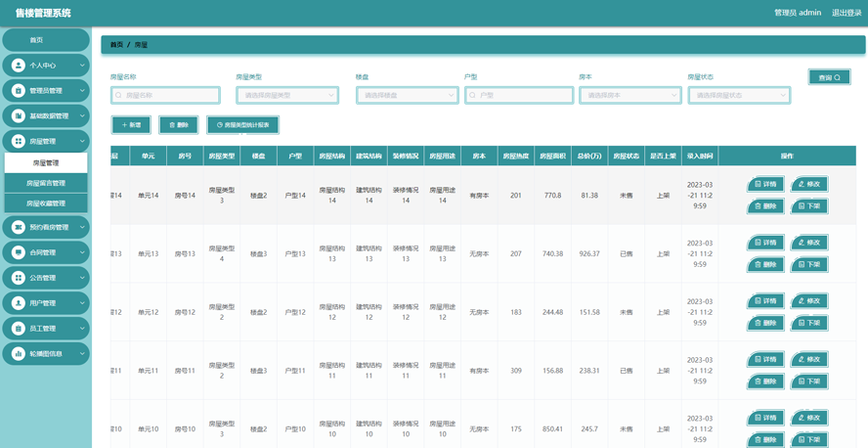Click the 基础数据管理 sidebar icon
This screenshot has height=448, width=868.
[x=19, y=115]
